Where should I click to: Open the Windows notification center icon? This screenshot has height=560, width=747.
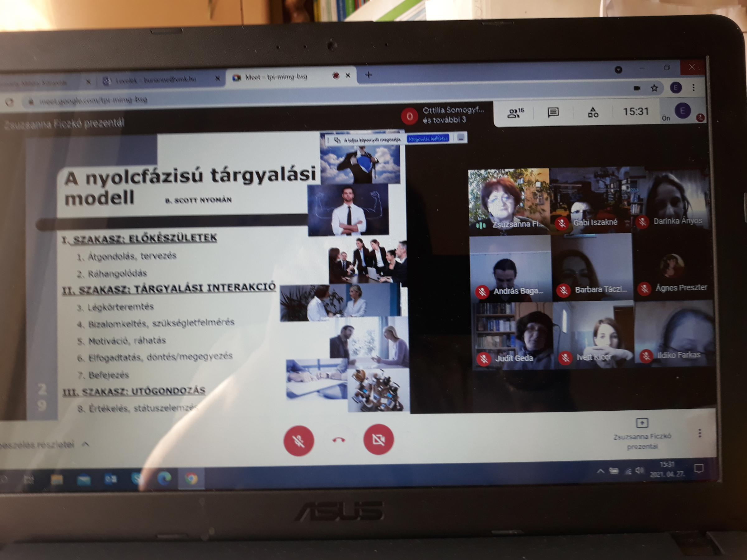(x=698, y=469)
